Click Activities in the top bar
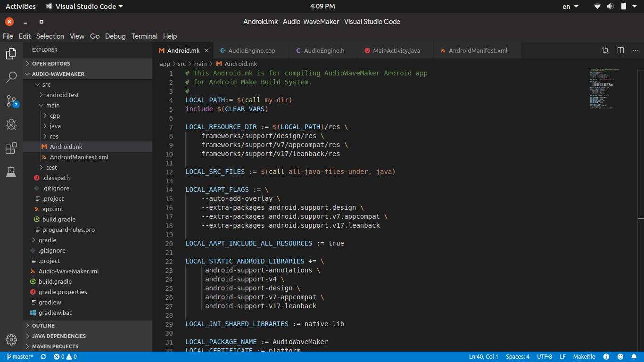Image resolution: width=644 pixels, height=362 pixels. click(x=20, y=7)
